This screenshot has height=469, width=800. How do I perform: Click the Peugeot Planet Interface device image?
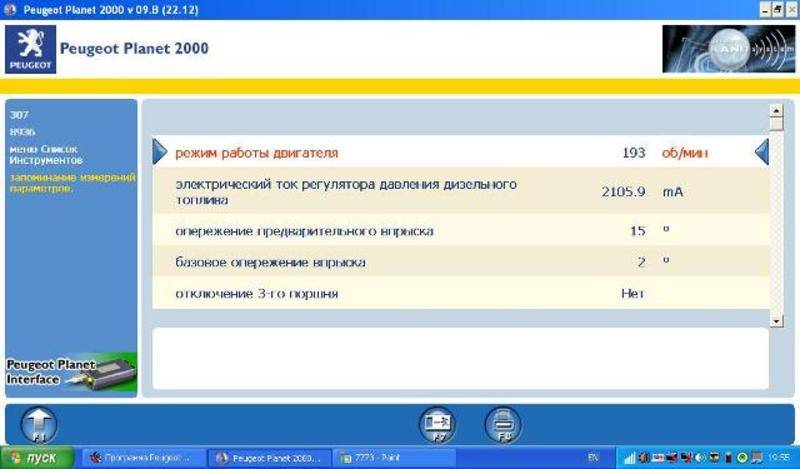tap(70, 373)
